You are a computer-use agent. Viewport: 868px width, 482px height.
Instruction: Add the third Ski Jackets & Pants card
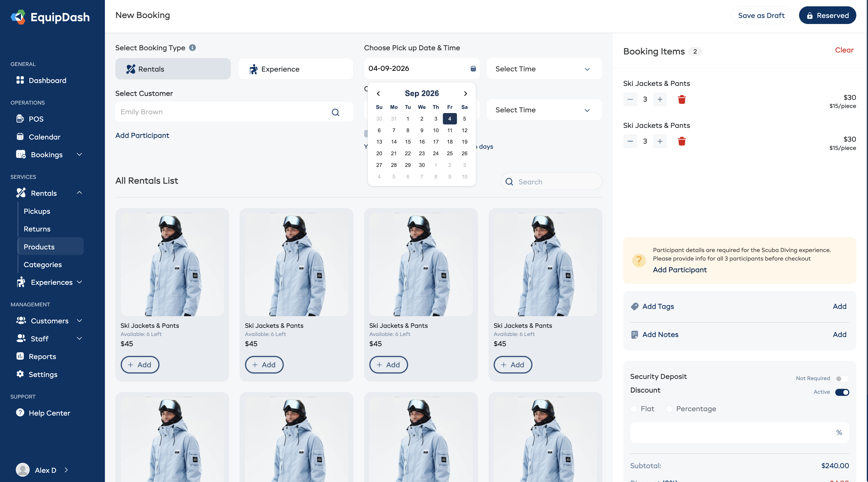pyautogui.click(x=388, y=365)
